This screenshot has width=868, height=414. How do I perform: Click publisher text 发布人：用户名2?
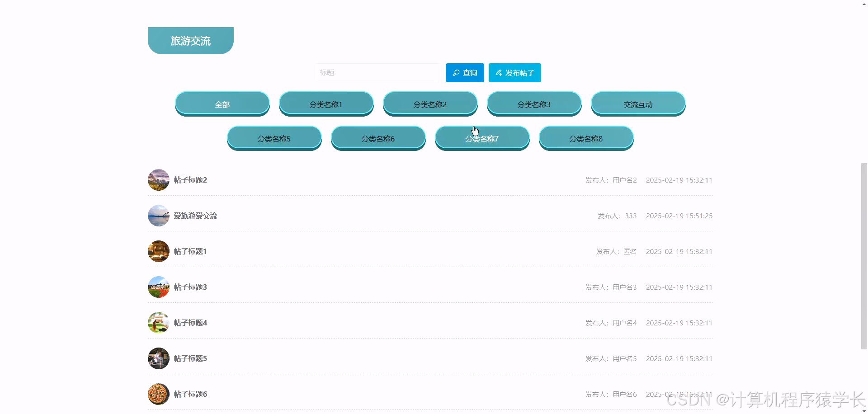[x=611, y=180]
